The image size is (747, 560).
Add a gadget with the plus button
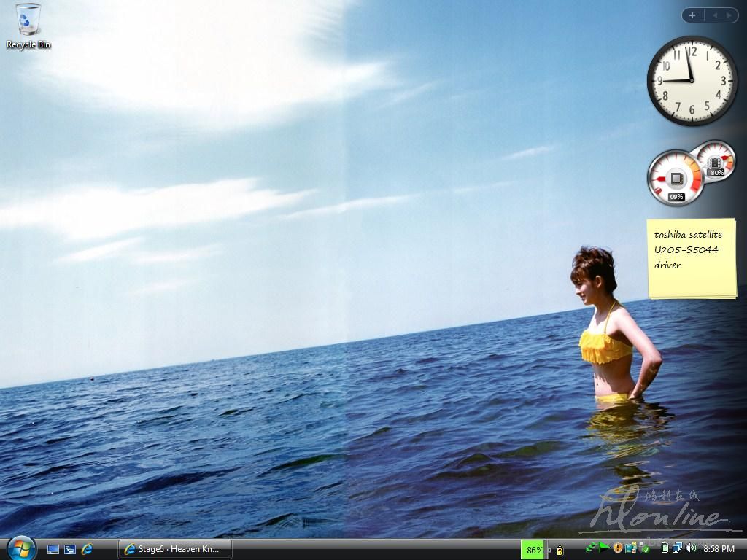click(x=692, y=15)
